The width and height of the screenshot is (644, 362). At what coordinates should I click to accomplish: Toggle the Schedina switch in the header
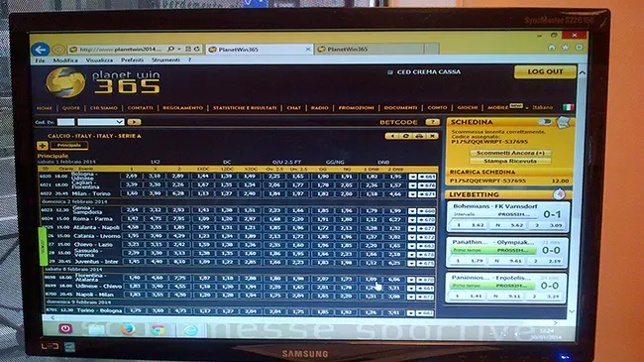pyautogui.click(x=545, y=122)
